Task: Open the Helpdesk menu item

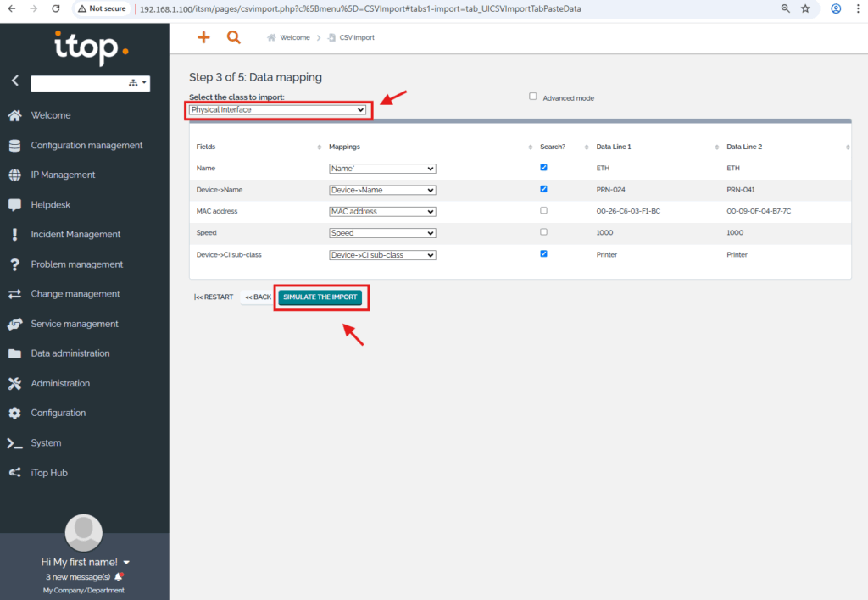Action: point(52,204)
